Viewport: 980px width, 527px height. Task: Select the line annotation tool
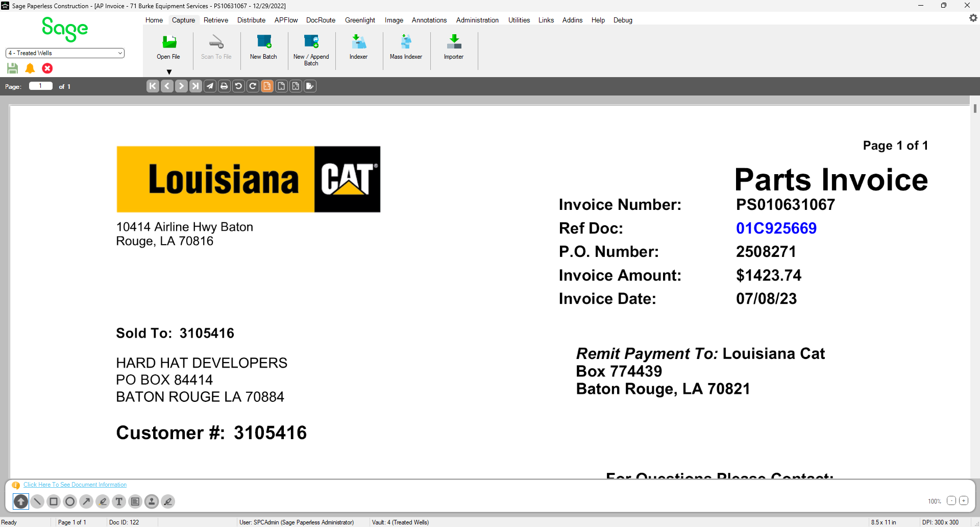[x=37, y=501]
